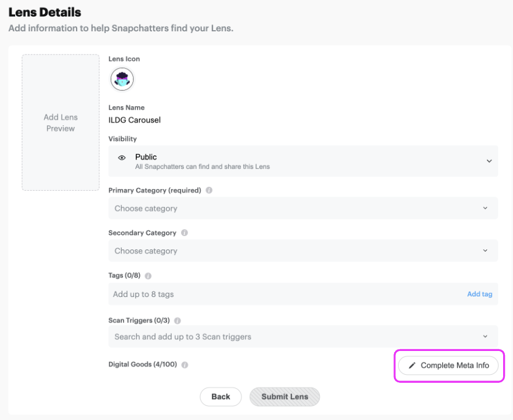Image resolution: width=513 pixels, height=420 pixels.
Task: Click the Visibility dropdown chevron arrow
Action: 489,161
